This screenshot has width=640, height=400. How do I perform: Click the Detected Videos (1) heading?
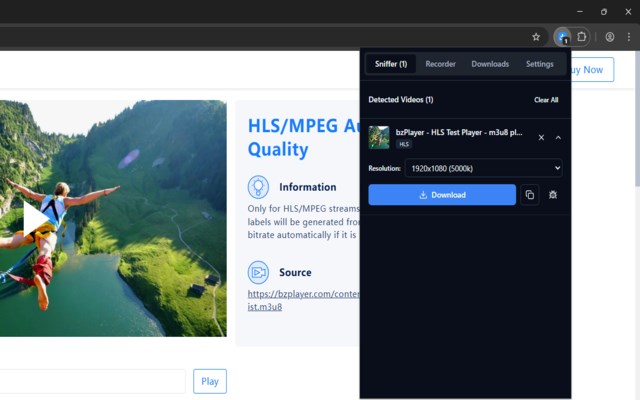401,100
